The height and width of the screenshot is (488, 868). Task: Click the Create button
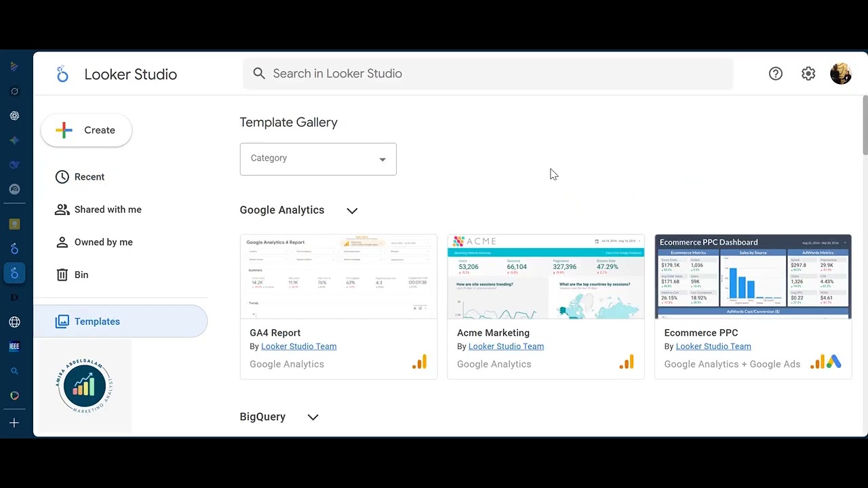[x=86, y=130]
